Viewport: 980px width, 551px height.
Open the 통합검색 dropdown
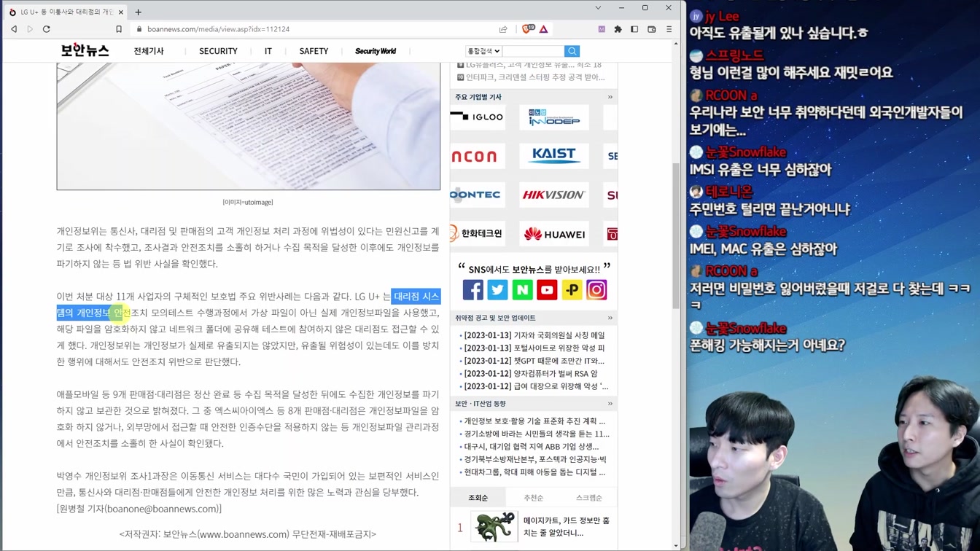483,51
